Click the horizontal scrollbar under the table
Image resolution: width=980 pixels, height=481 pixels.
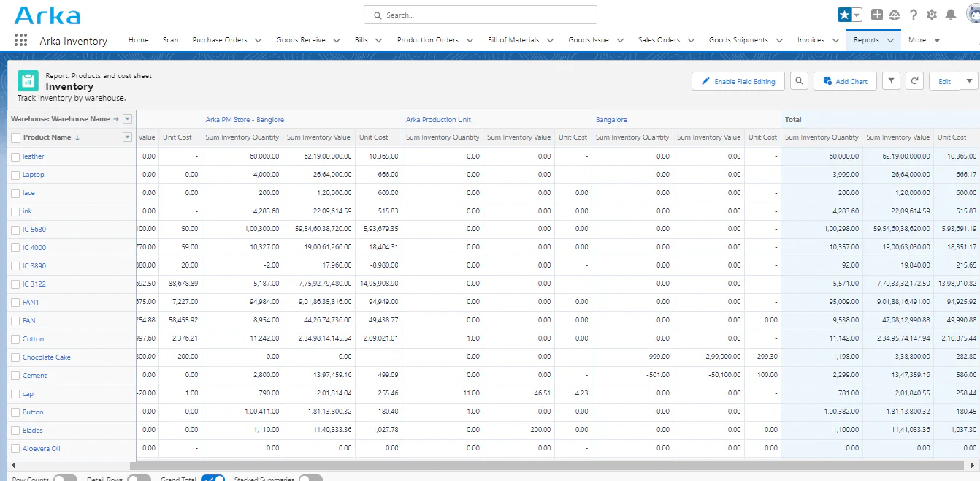click(546, 466)
